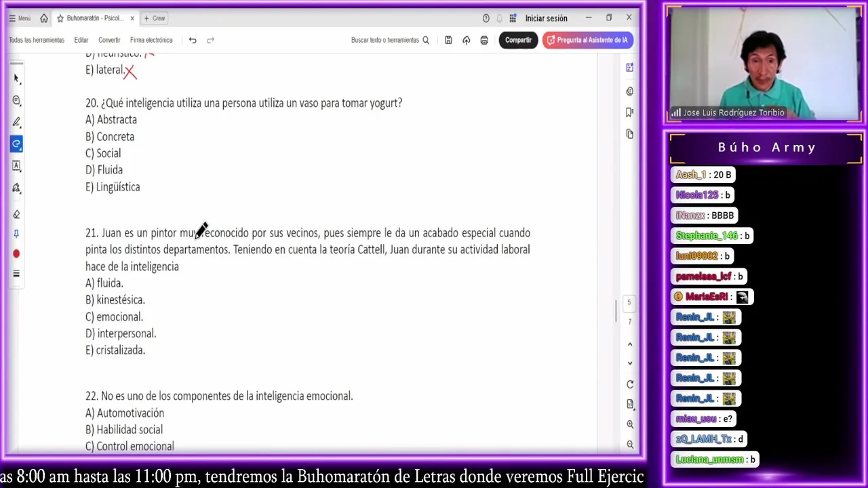Open the red color swatch picker

pyautogui.click(x=16, y=254)
